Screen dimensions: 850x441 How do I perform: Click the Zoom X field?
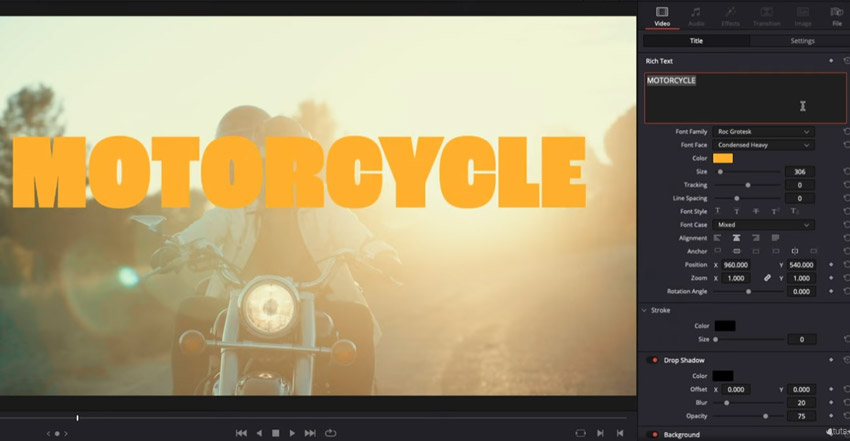[x=736, y=278]
